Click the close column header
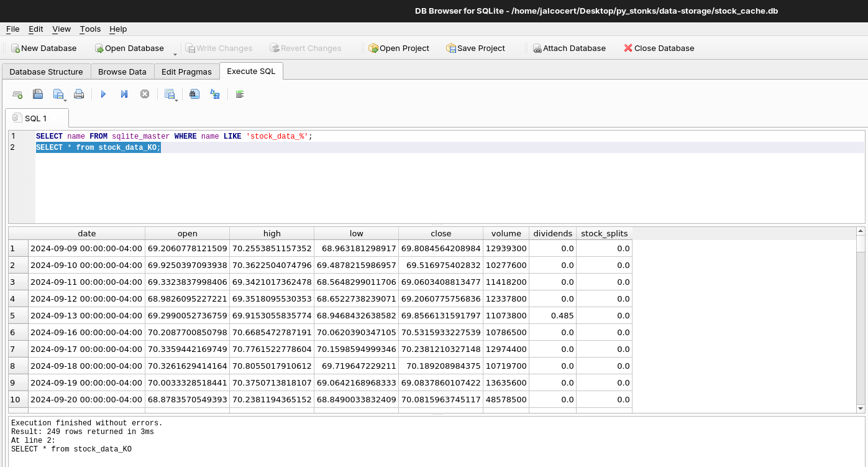Screen dimensions: 868x467 (441, 233)
